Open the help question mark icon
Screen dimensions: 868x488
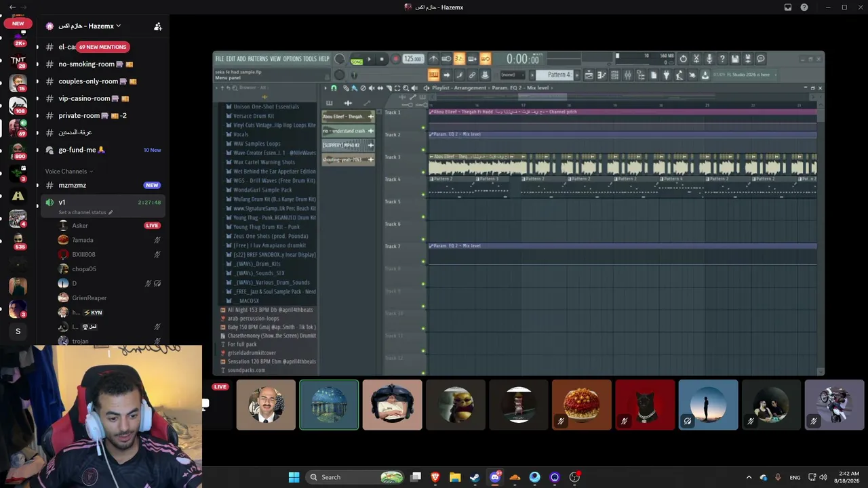point(722,59)
